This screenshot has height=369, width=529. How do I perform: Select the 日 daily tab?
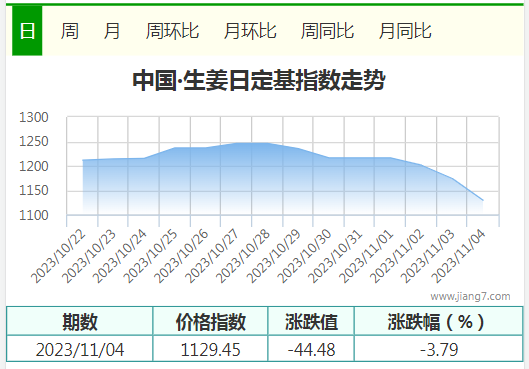click(27, 31)
